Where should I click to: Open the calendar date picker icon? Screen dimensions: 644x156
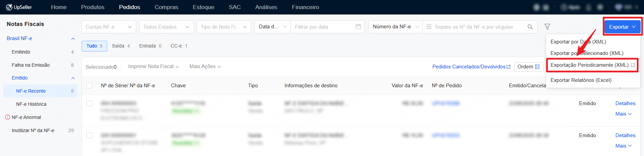pyautogui.click(x=358, y=27)
